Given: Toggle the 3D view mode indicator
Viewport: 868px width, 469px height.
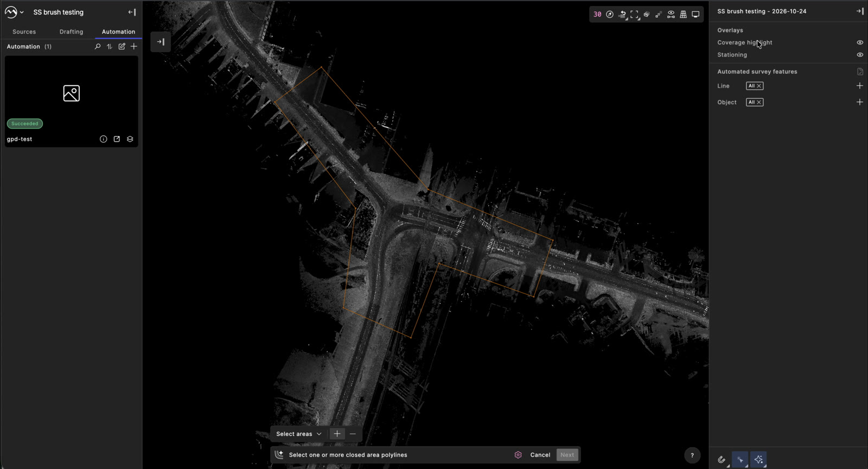Looking at the screenshot, I should [x=597, y=15].
